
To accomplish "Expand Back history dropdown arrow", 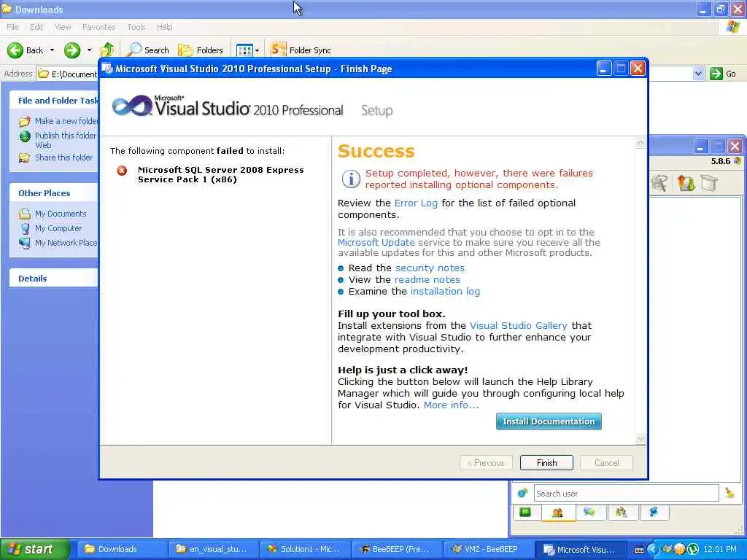I will point(52,50).
